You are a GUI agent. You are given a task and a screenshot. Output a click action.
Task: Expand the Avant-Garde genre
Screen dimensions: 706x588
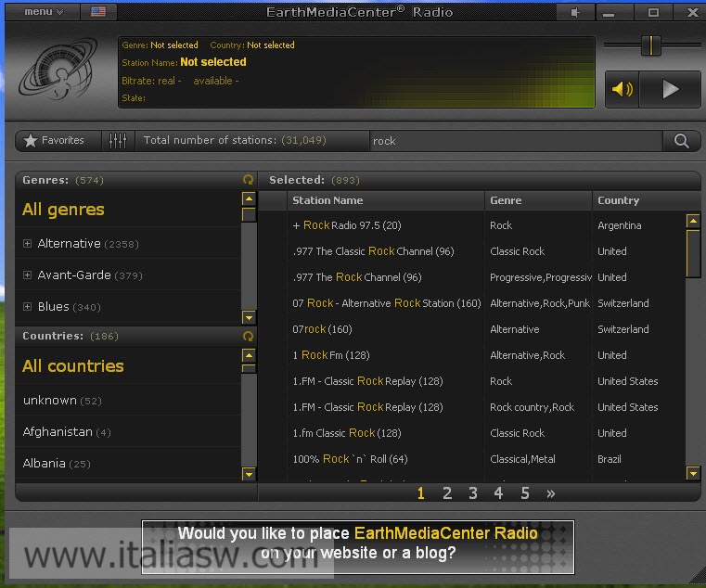click(x=28, y=275)
